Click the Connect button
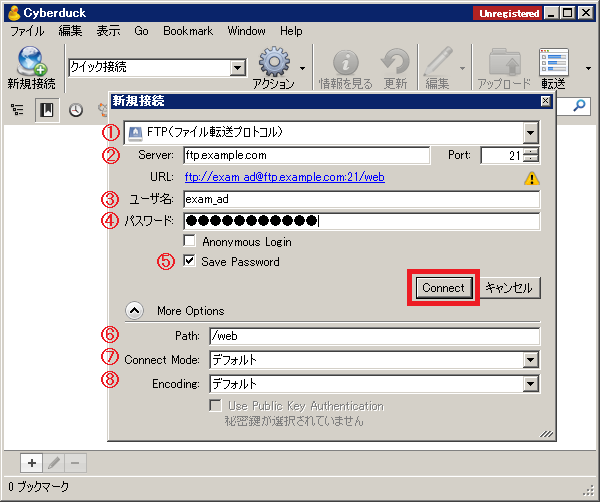600x502 pixels. (443, 288)
